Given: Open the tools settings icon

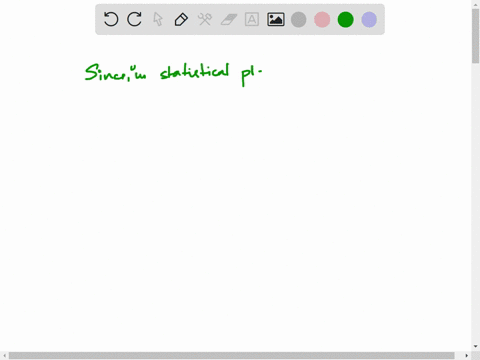Looking at the screenshot, I should [x=205, y=19].
